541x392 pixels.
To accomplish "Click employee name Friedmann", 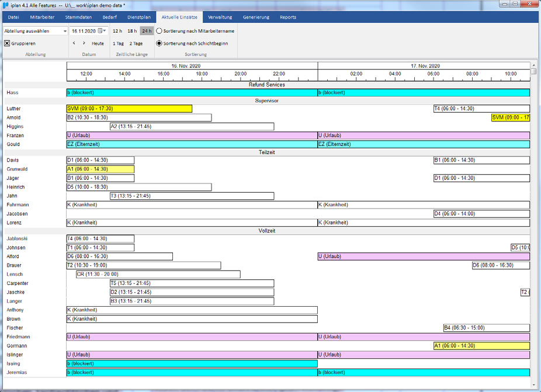I will pyautogui.click(x=18, y=337).
